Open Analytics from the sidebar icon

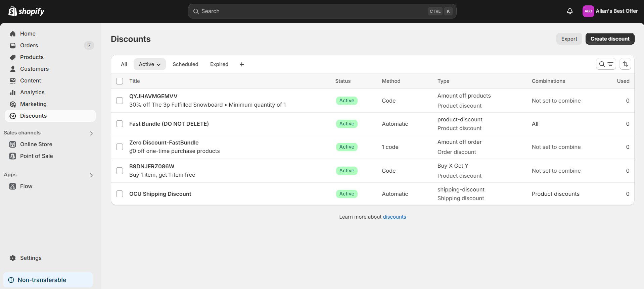13,92
